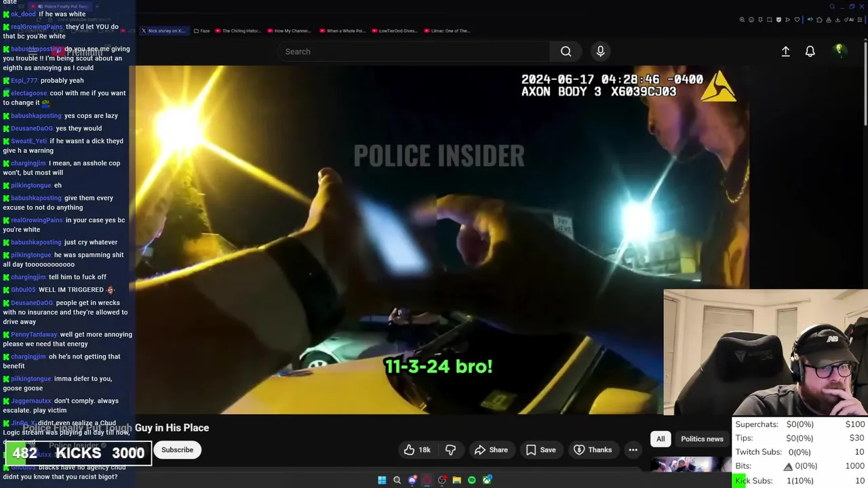Open Spotify from the taskbar
Image resolution: width=868 pixels, height=488 pixels.
pos(472,480)
